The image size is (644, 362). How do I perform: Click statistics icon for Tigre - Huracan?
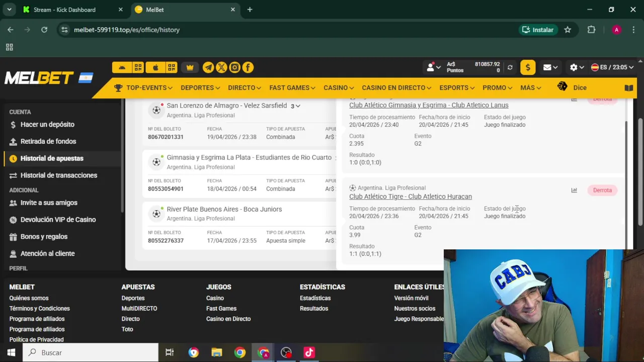(574, 190)
